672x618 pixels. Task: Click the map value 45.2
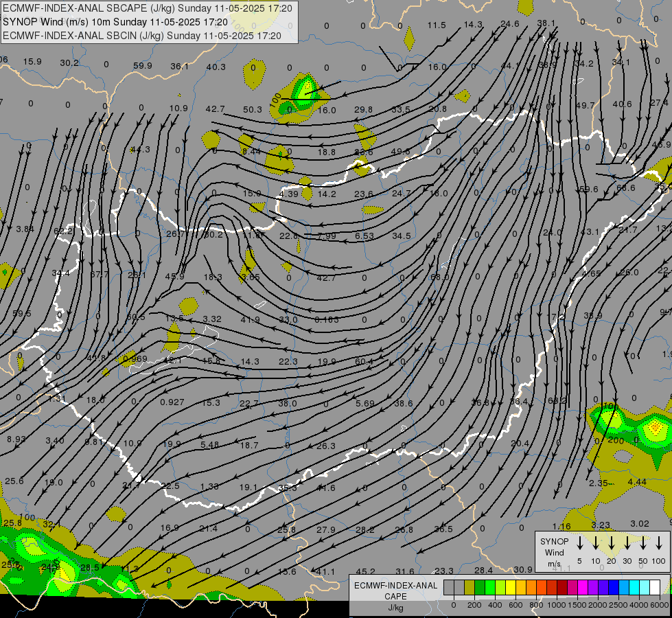tap(365, 571)
